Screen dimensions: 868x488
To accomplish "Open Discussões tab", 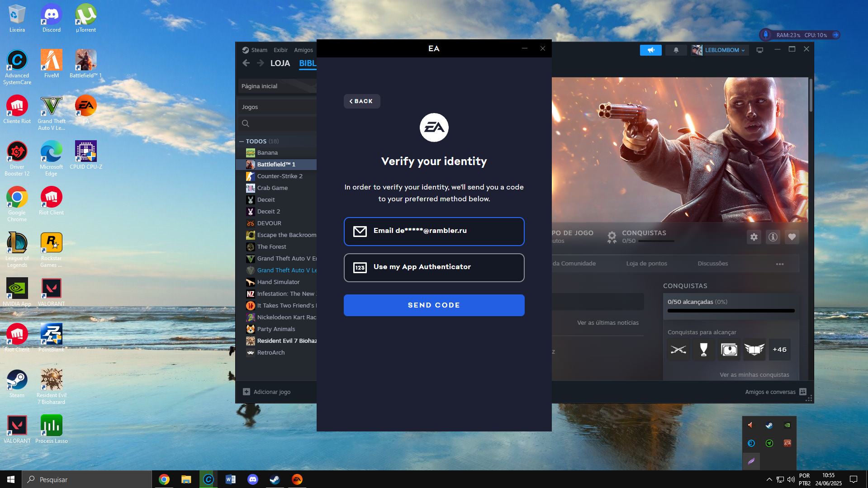I will point(712,264).
